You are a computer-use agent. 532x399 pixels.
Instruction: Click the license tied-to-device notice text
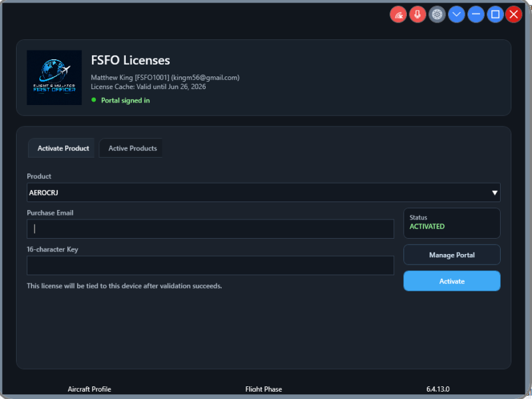click(x=125, y=286)
